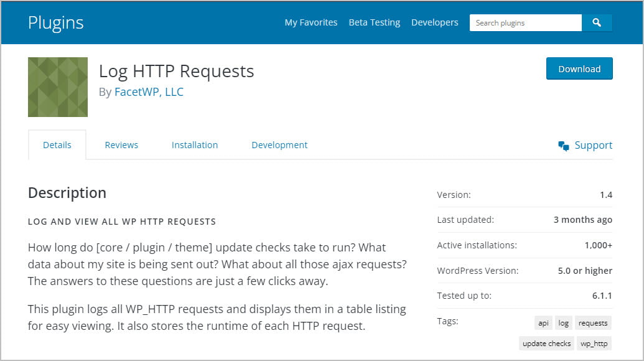The height and width of the screenshot is (361, 644).
Task: Browse plugins tagged api
Action: coord(543,322)
